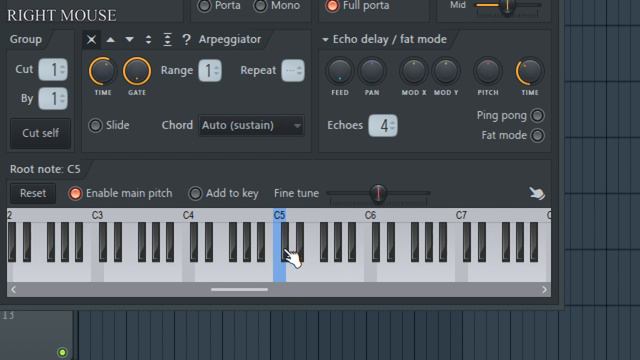Enable Fat mode
Image resolution: width=640 pixels, height=360 pixels.
tap(537, 136)
